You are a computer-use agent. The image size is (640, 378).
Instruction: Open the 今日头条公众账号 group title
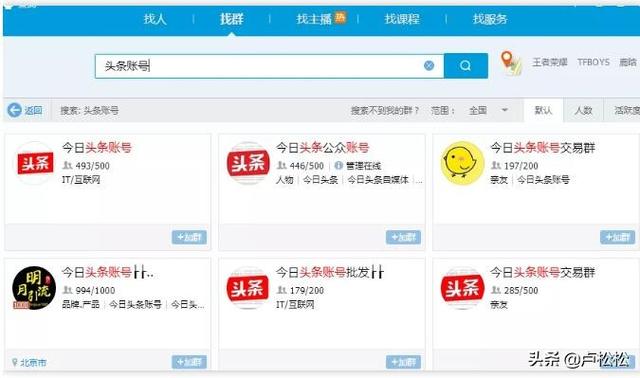pyautogui.click(x=322, y=147)
